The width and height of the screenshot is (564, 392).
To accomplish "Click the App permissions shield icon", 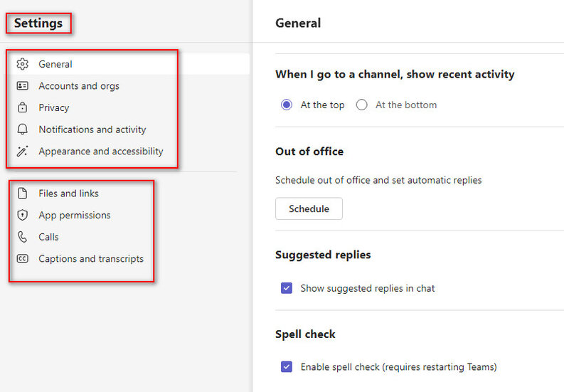I will 22,215.
